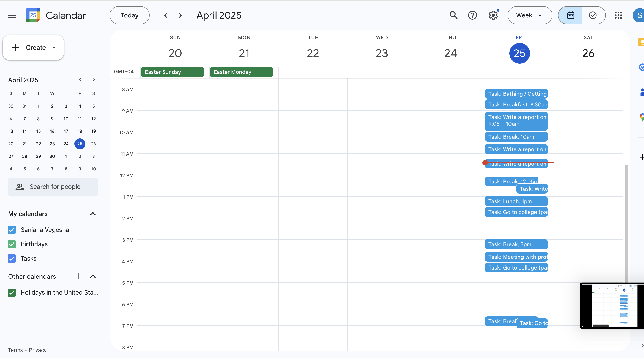Disable Holidays in the United States calendar
The height and width of the screenshot is (358, 644).
tap(12, 292)
